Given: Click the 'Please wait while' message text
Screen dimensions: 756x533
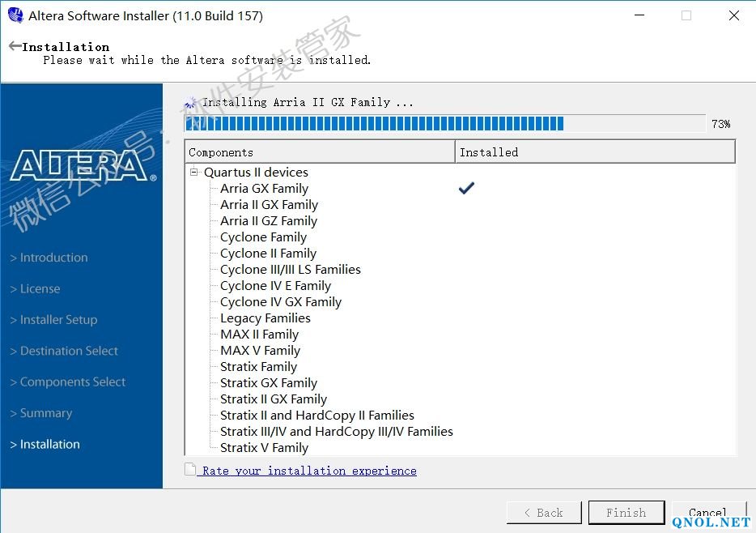Looking at the screenshot, I should (x=207, y=60).
